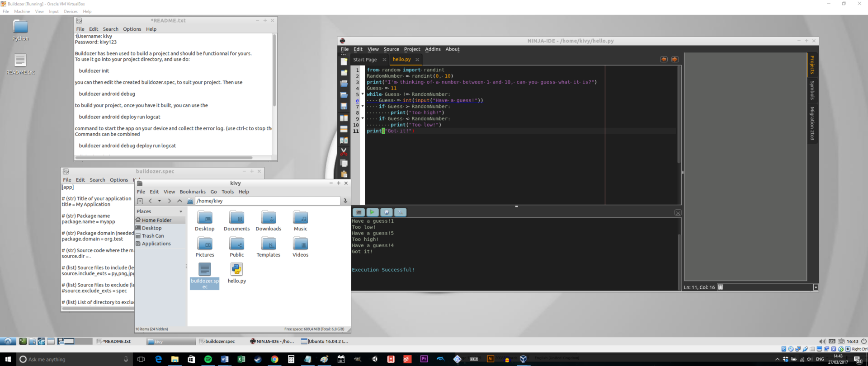The width and height of the screenshot is (868, 366).
Task: Open the Source menu in NINJA-IDE
Action: pyautogui.click(x=391, y=49)
